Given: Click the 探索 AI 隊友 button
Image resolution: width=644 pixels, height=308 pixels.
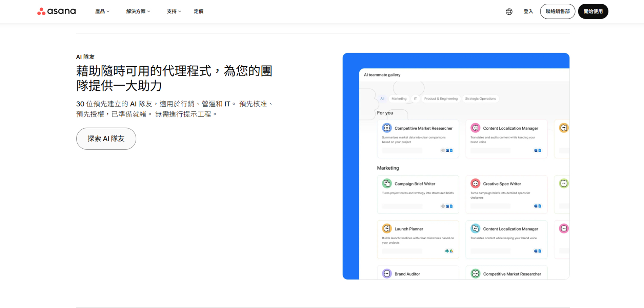Looking at the screenshot, I should [x=106, y=139].
